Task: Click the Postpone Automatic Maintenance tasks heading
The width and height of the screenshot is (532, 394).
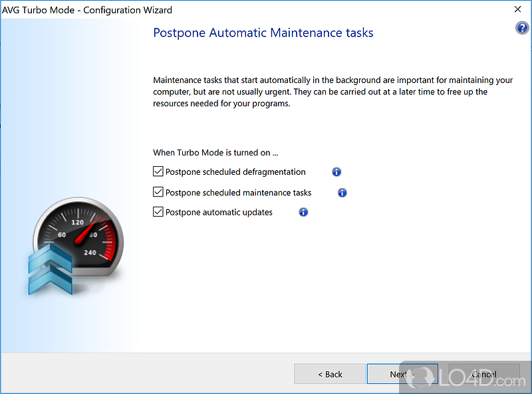Action: pos(263,33)
